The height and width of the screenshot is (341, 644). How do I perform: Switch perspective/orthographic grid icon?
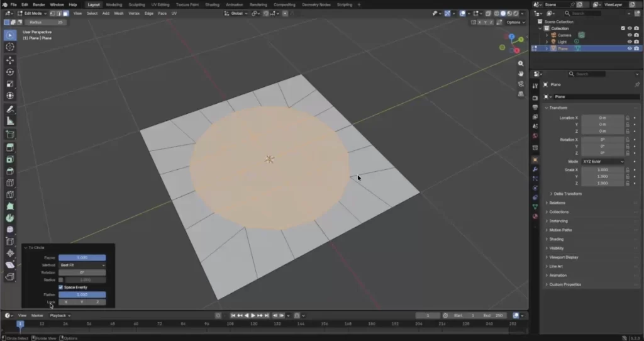click(521, 94)
